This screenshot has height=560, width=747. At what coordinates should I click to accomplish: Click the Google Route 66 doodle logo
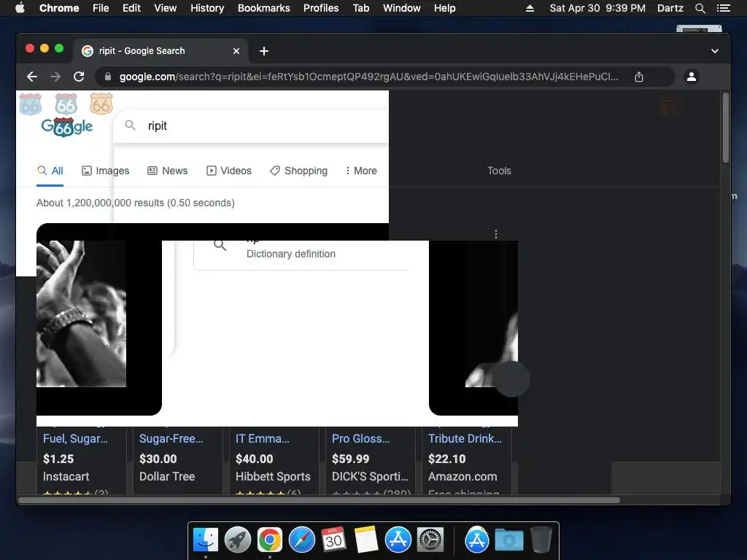66,127
